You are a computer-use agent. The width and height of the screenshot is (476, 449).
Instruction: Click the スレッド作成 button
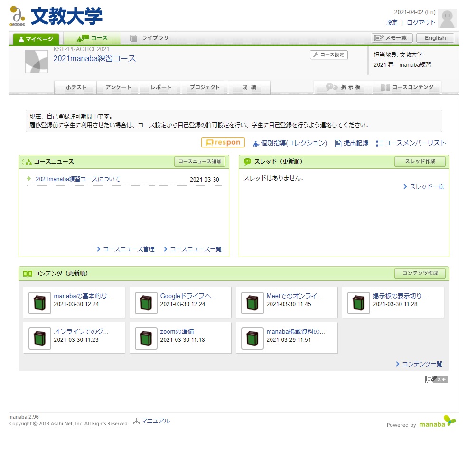[420, 161]
